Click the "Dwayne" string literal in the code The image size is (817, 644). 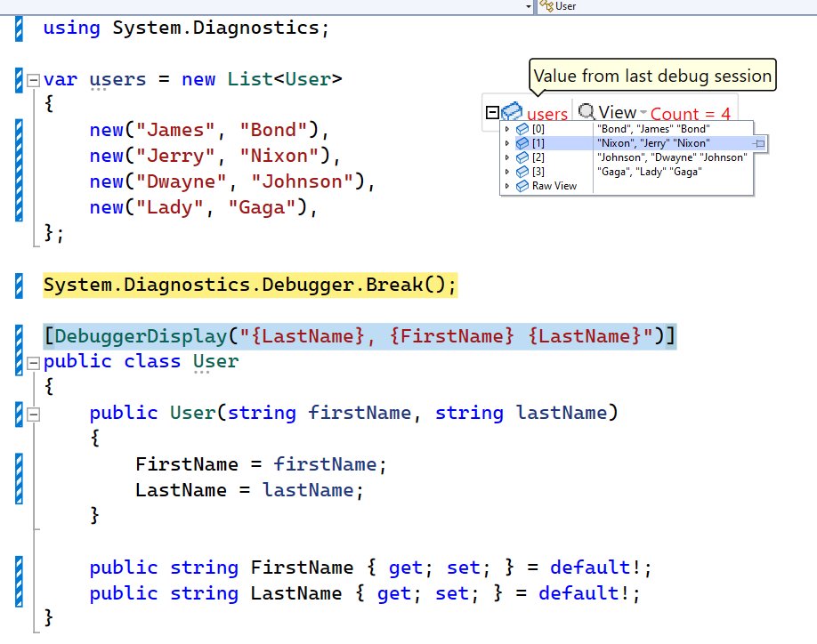coord(181,181)
